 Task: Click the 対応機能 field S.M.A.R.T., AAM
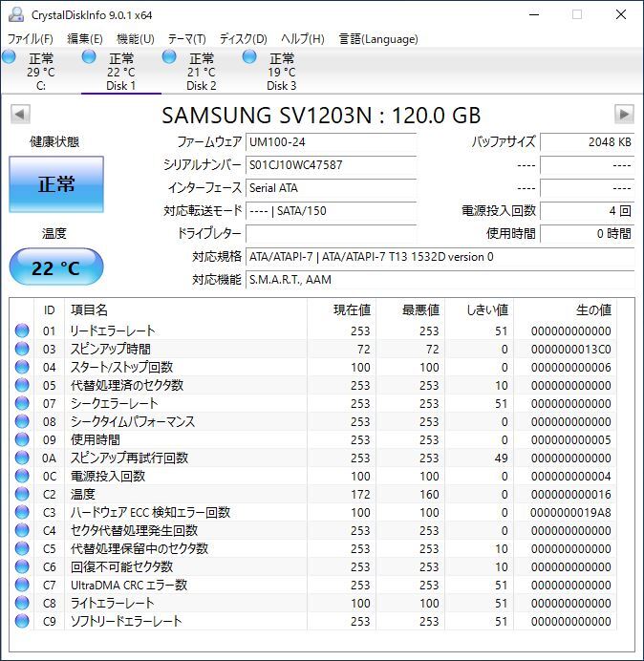point(440,280)
